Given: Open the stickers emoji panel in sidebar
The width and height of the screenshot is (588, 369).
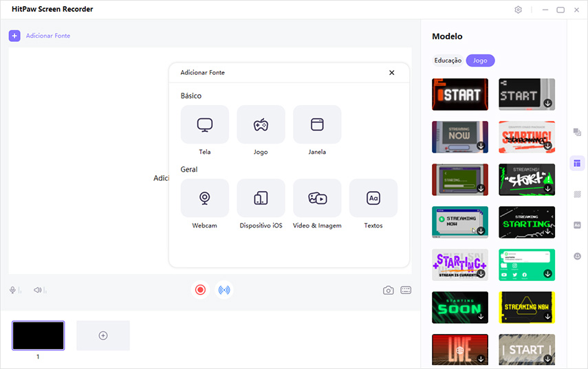Looking at the screenshot, I should (x=577, y=256).
